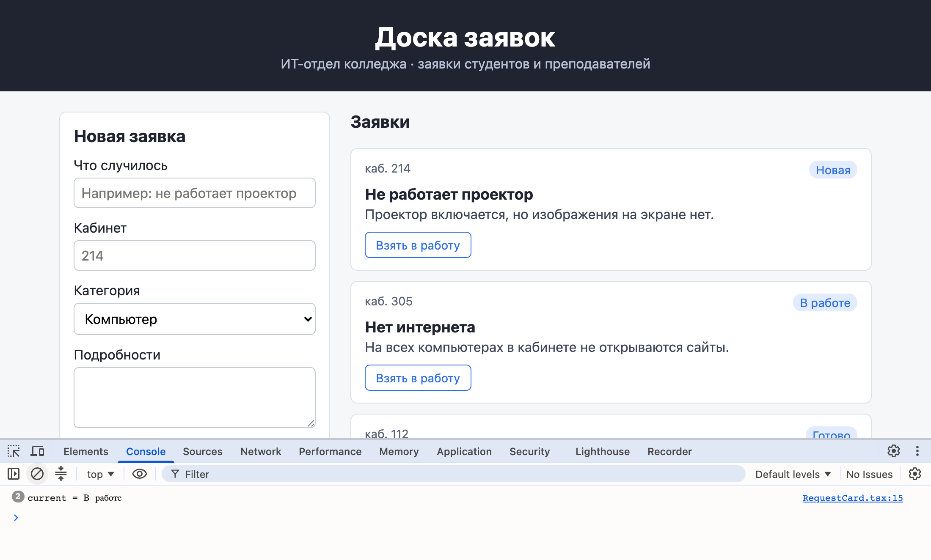Focus the console Filter field

(x=453, y=474)
